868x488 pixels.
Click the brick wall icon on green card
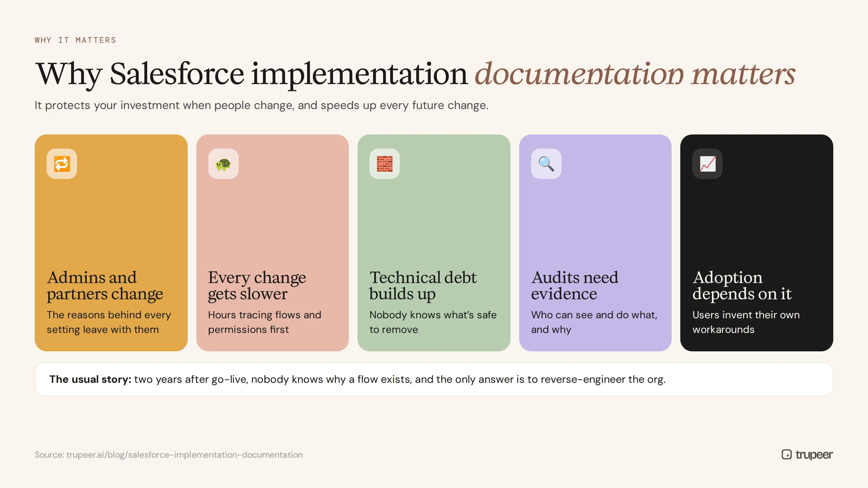384,164
